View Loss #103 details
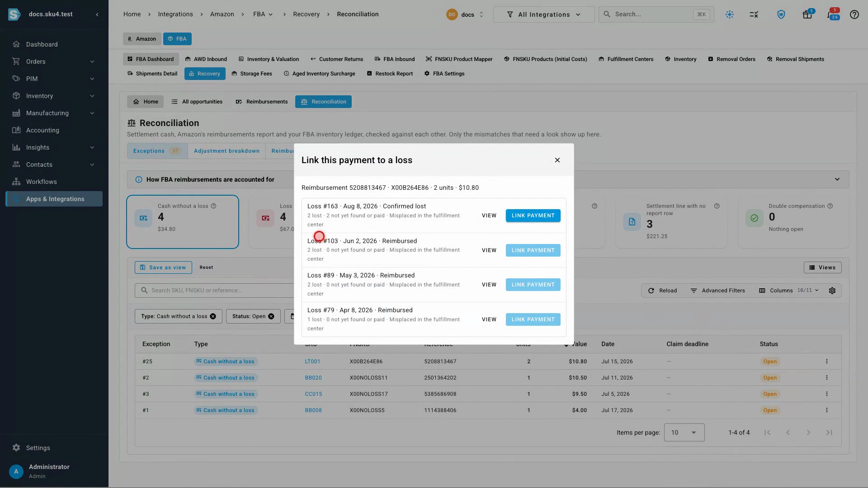This screenshot has width=868, height=488. (489, 250)
